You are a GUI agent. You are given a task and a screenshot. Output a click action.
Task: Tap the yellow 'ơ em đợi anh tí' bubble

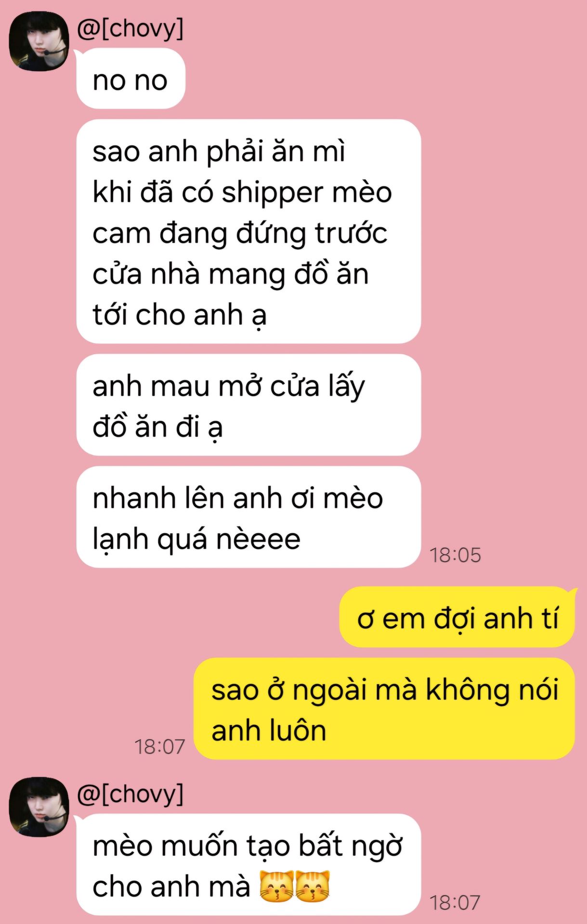(x=457, y=617)
